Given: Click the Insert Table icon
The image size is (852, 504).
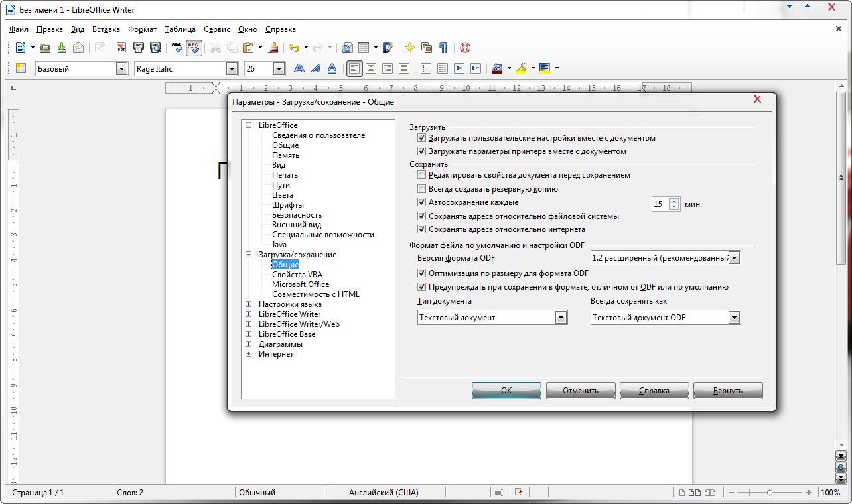Looking at the screenshot, I should click(x=363, y=48).
